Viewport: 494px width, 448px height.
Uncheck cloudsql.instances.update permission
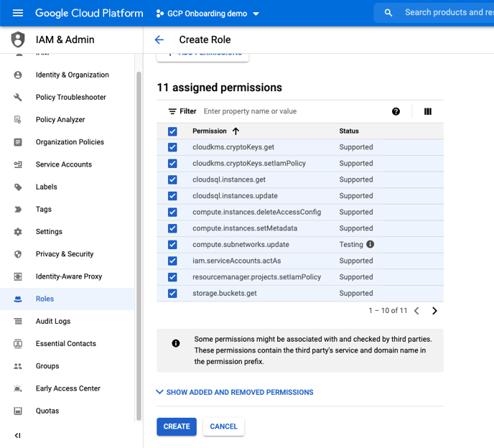point(172,196)
